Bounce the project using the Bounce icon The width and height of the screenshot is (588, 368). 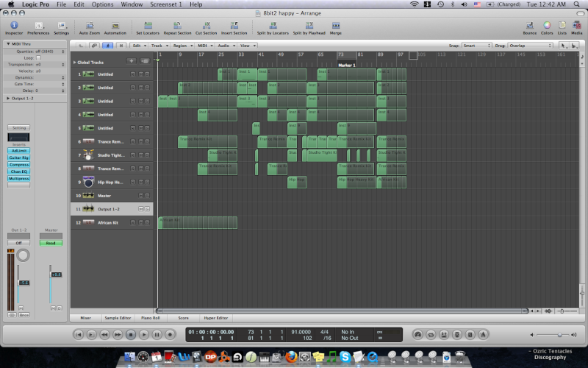point(529,26)
